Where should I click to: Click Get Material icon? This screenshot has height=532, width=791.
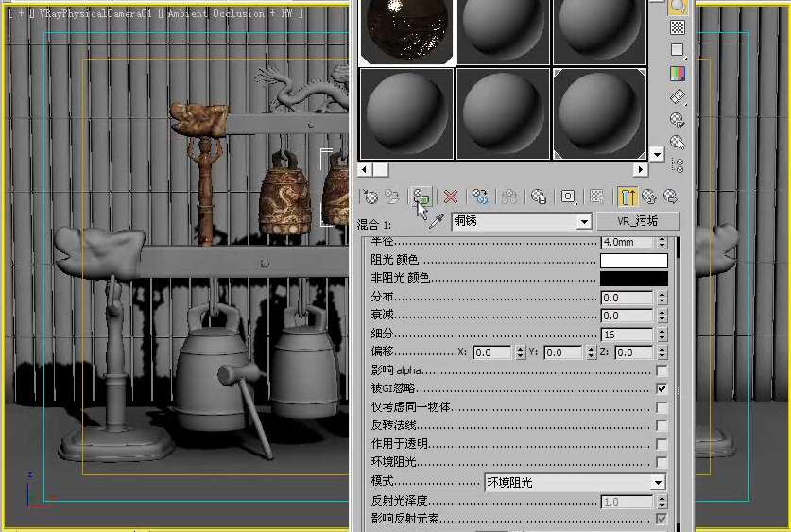pyautogui.click(x=370, y=197)
